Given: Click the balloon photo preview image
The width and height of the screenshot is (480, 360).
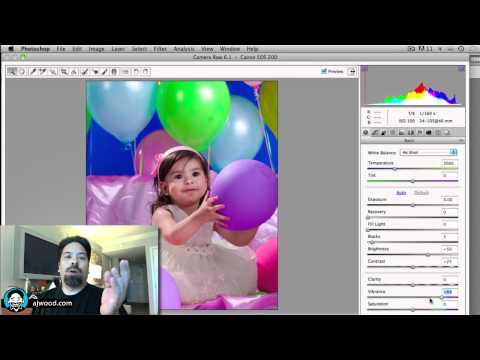Looking at the screenshot, I should tap(182, 195).
